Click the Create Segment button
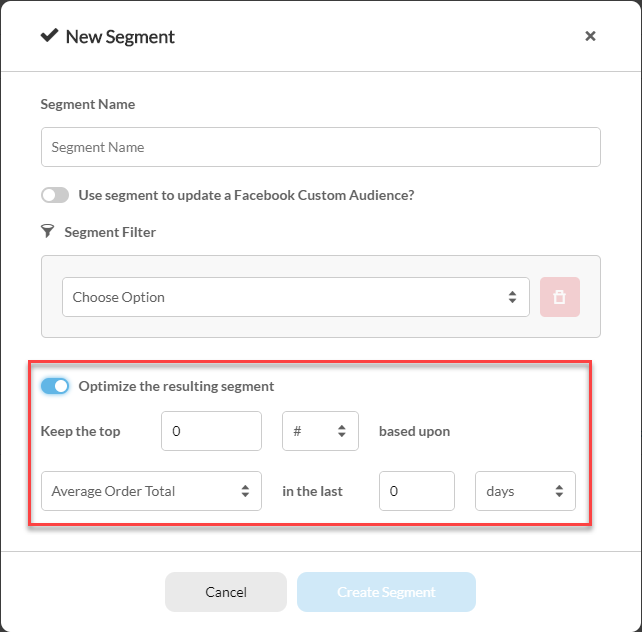The width and height of the screenshot is (642, 632). tap(386, 592)
